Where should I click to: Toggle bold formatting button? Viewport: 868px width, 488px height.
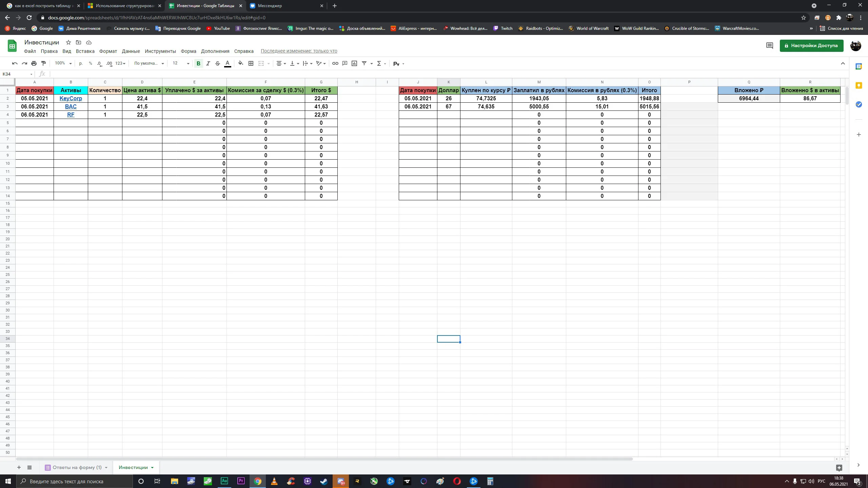pos(198,63)
